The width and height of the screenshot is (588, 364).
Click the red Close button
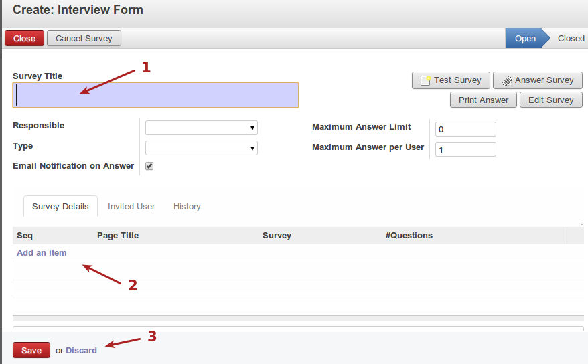pyautogui.click(x=24, y=39)
